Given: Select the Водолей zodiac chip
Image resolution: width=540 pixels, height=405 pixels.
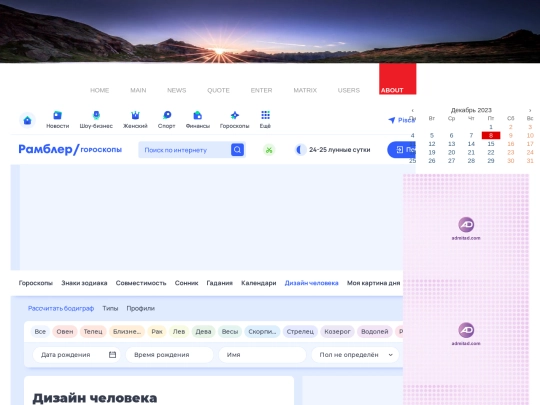Looking at the screenshot, I should point(375,332).
